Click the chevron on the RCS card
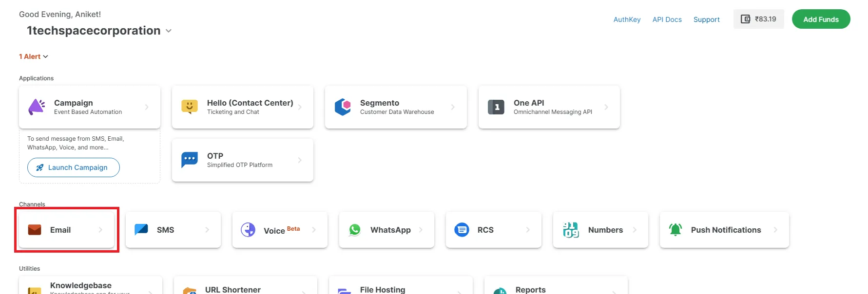 [x=528, y=230]
